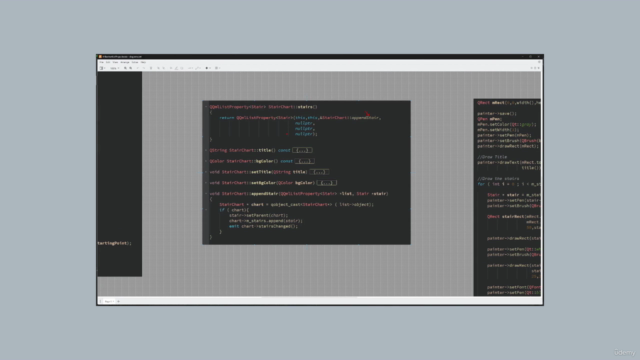Click the language globe icon near menu bar
Image resolution: width=640 pixels, height=360 pixels.
(539, 62)
